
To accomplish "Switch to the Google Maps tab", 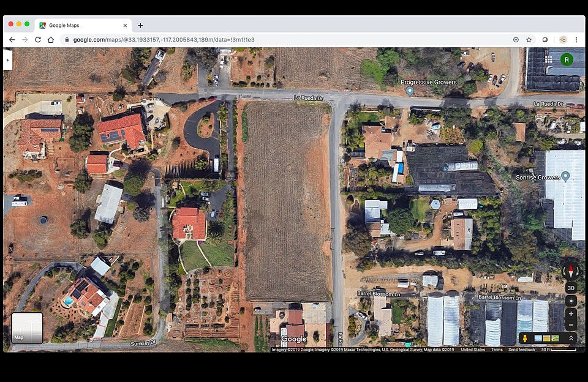I will coord(83,26).
